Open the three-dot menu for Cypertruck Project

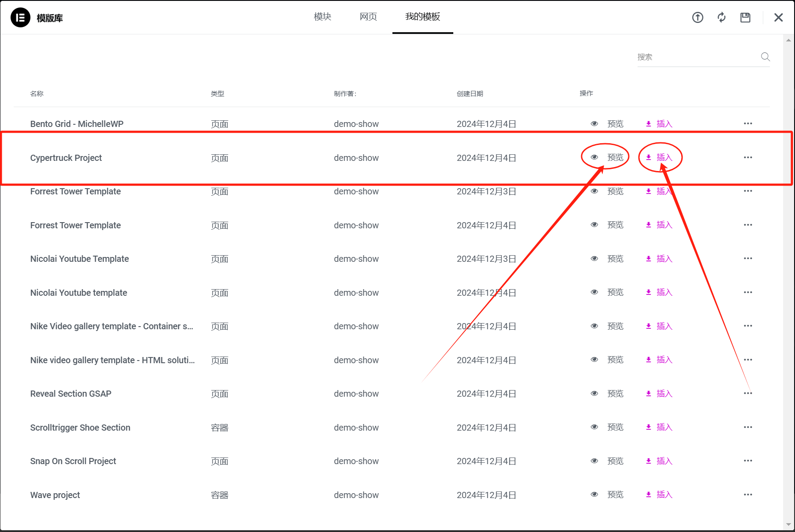click(x=748, y=157)
